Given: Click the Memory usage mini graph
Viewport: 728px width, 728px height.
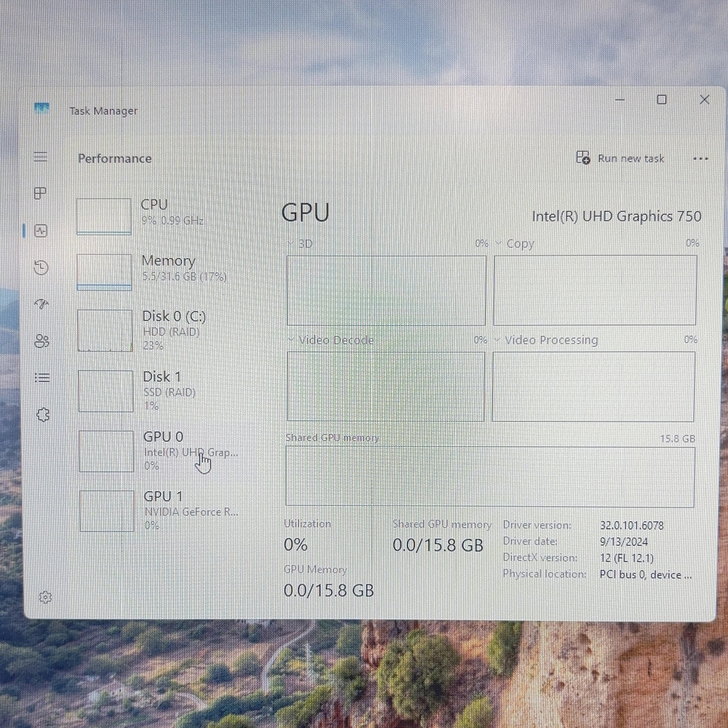Looking at the screenshot, I should point(104,272).
